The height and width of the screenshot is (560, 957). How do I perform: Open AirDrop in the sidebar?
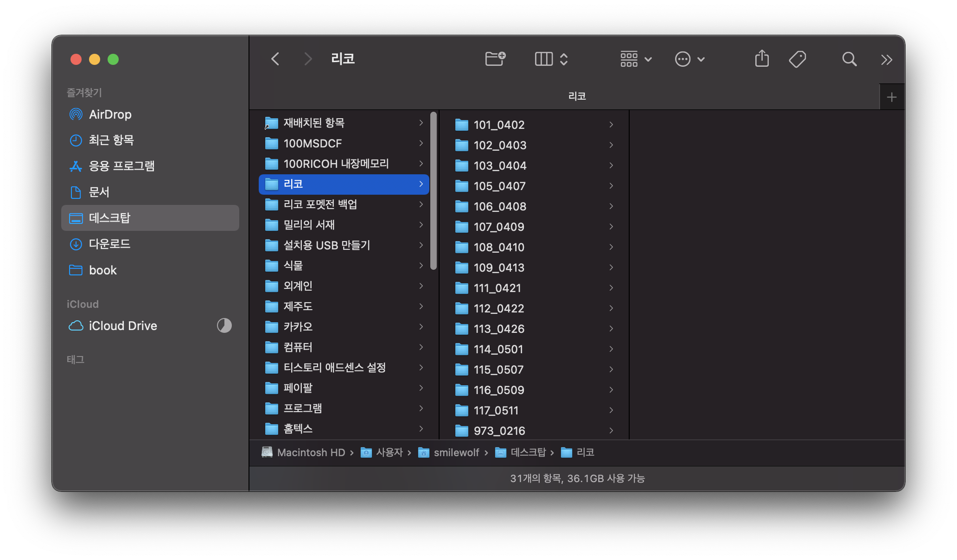(x=110, y=115)
